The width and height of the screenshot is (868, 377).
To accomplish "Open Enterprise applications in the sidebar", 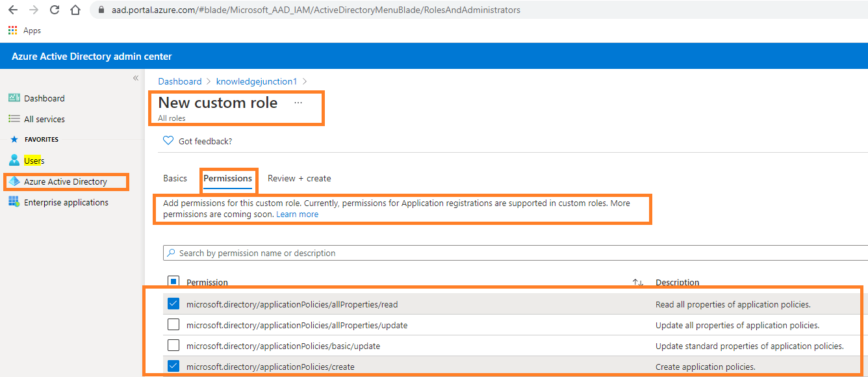I will coord(66,201).
